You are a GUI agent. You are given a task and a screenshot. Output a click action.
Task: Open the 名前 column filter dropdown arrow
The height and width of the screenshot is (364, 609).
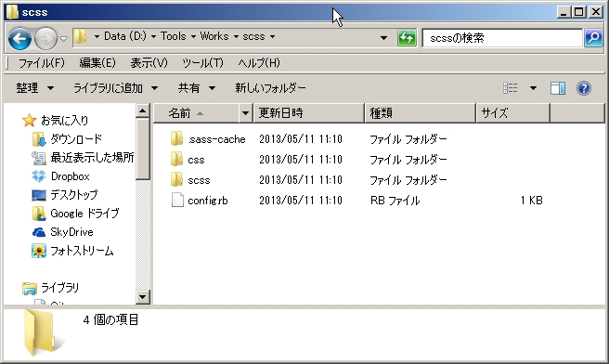click(245, 113)
